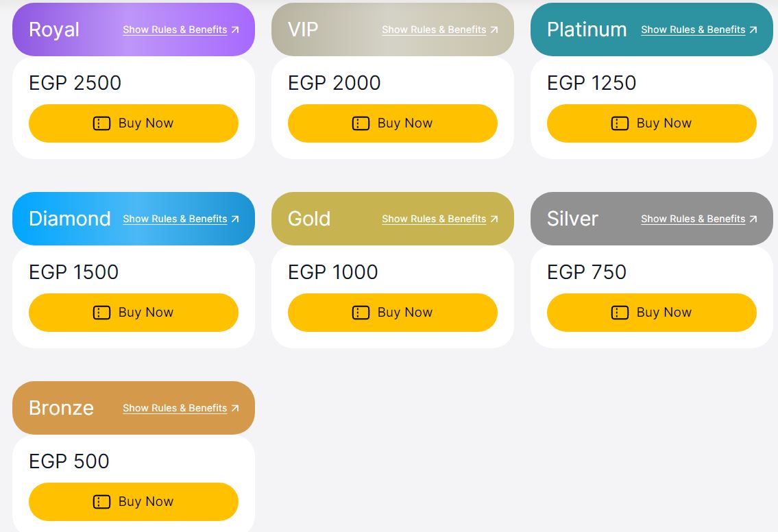
Task: Open Diamond's Show Rules & Benefits link
Action: pos(175,219)
